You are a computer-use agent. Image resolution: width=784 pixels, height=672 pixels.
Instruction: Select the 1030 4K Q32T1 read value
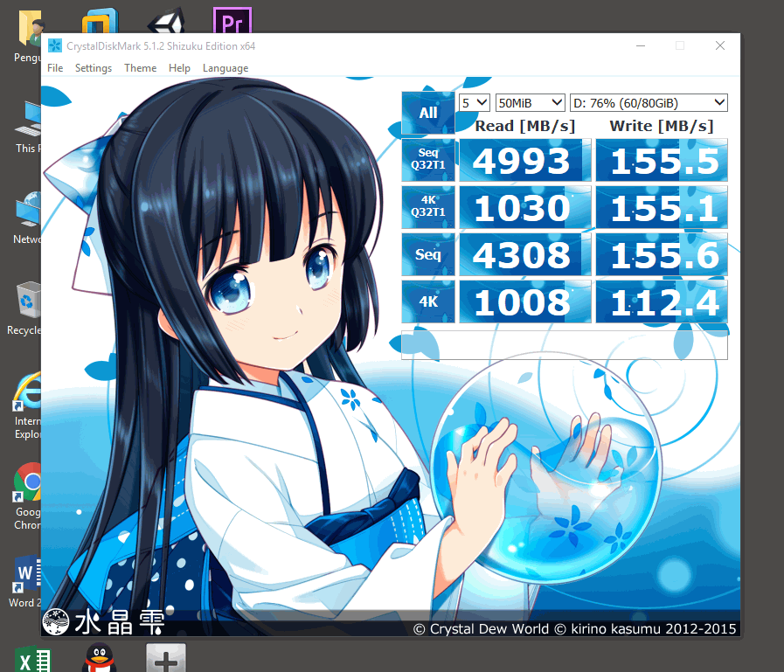pos(525,207)
